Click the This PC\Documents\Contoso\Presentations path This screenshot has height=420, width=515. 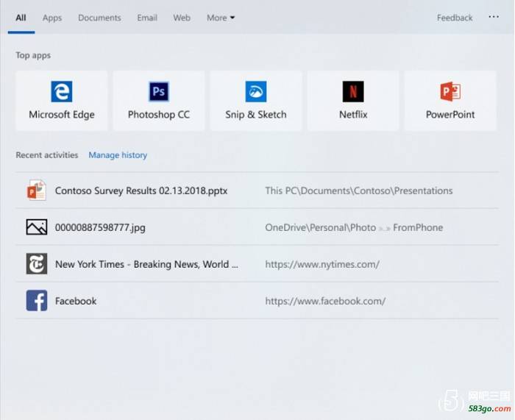(x=359, y=191)
